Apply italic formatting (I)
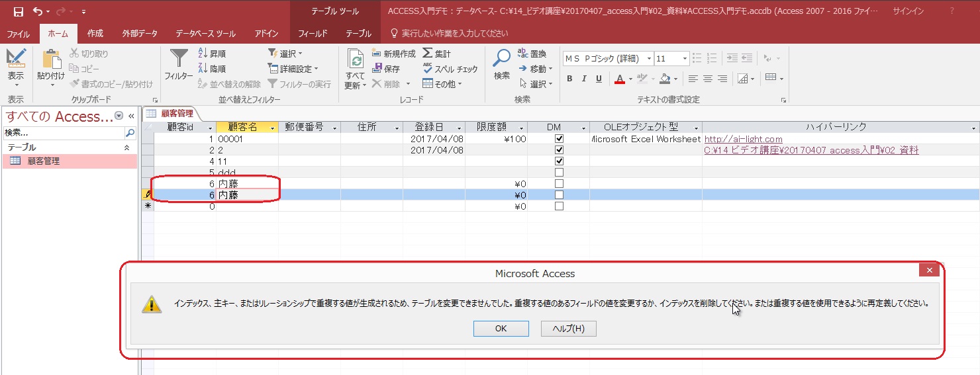Screen dimensions: 980x375 tap(584, 79)
